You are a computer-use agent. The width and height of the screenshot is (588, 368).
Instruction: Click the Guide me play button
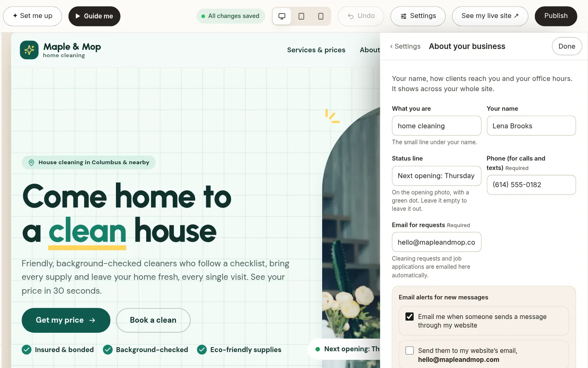coord(94,16)
